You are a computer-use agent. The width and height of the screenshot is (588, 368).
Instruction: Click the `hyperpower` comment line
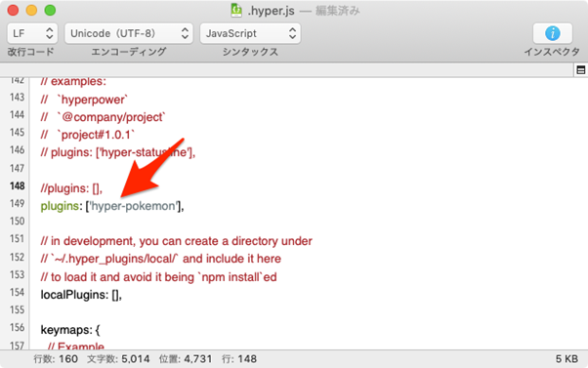point(84,100)
